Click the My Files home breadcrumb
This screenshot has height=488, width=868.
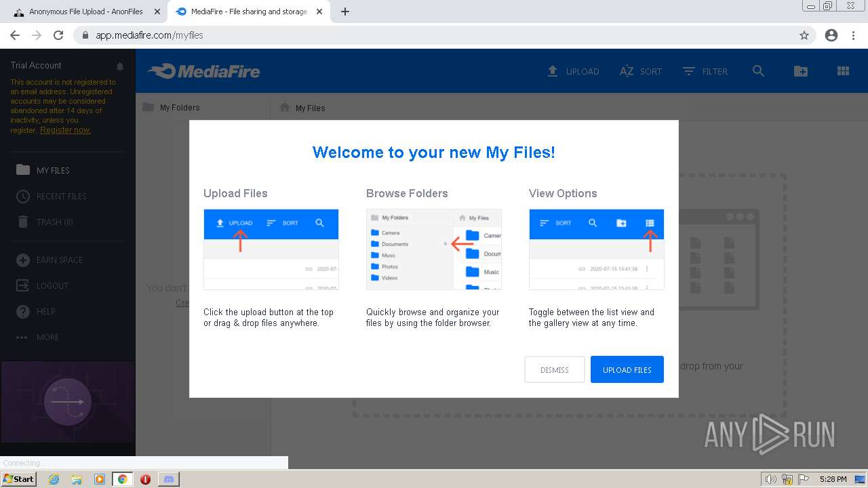[x=302, y=108]
